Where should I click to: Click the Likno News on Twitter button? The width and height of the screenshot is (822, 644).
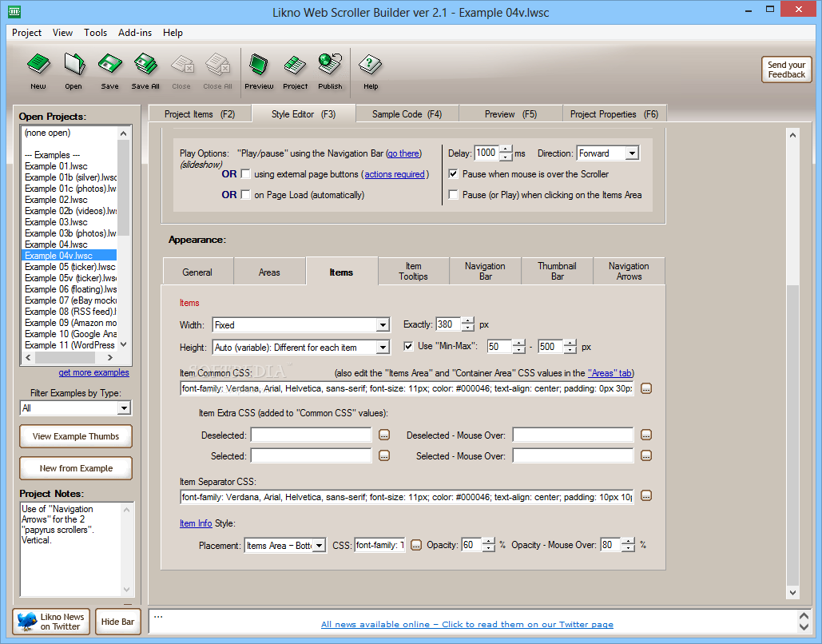tap(51, 622)
